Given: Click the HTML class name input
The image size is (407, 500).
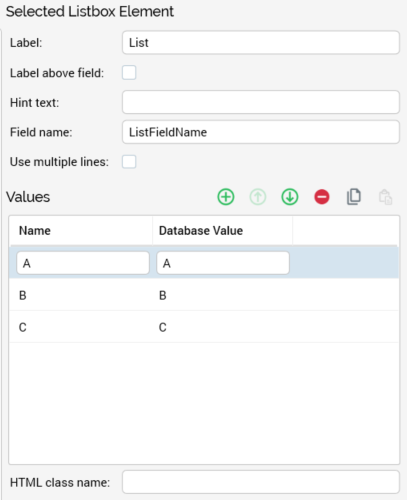Looking at the screenshot, I should tap(261, 482).
